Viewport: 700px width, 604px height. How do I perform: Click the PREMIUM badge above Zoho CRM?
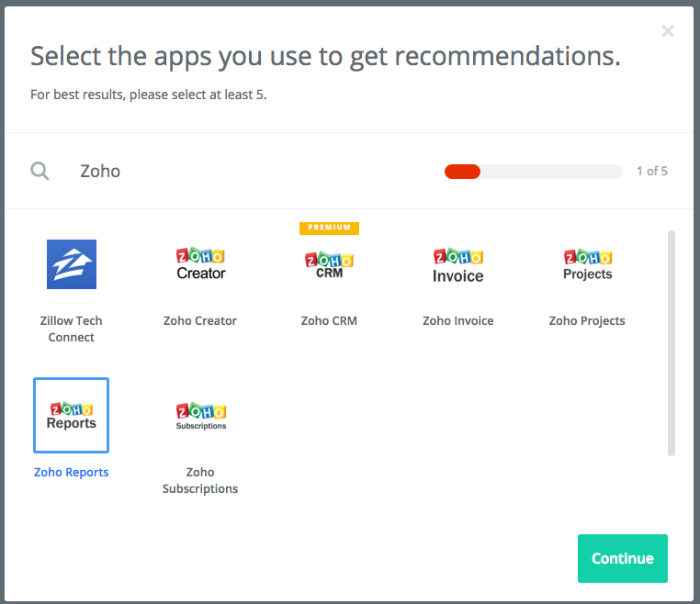click(x=329, y=228)
